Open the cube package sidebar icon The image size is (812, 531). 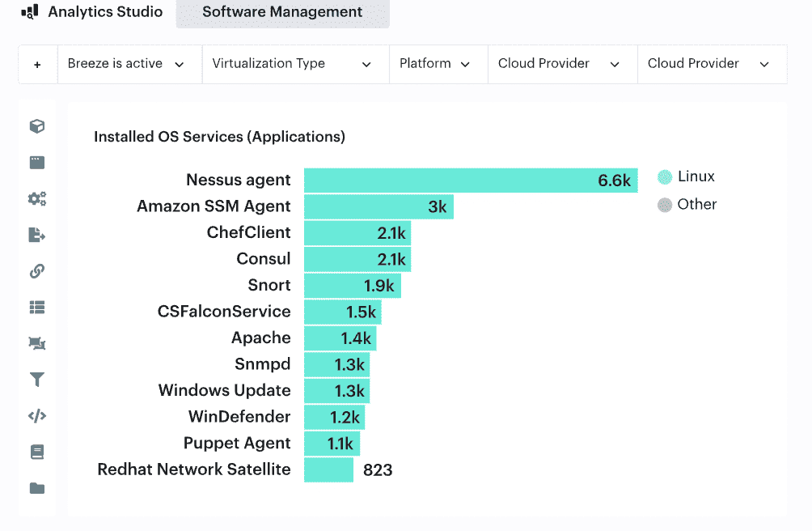(x=36, y=126)
